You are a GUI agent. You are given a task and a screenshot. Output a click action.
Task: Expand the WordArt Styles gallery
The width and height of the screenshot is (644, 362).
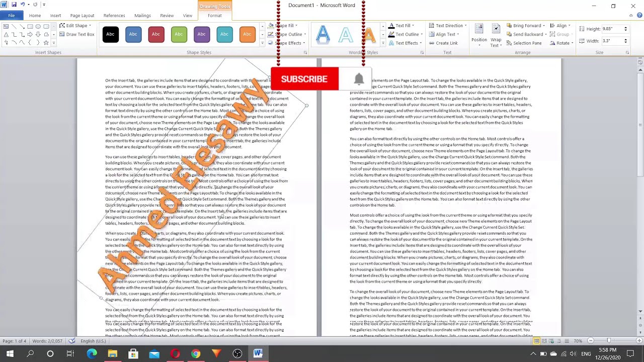click(383, 43)
